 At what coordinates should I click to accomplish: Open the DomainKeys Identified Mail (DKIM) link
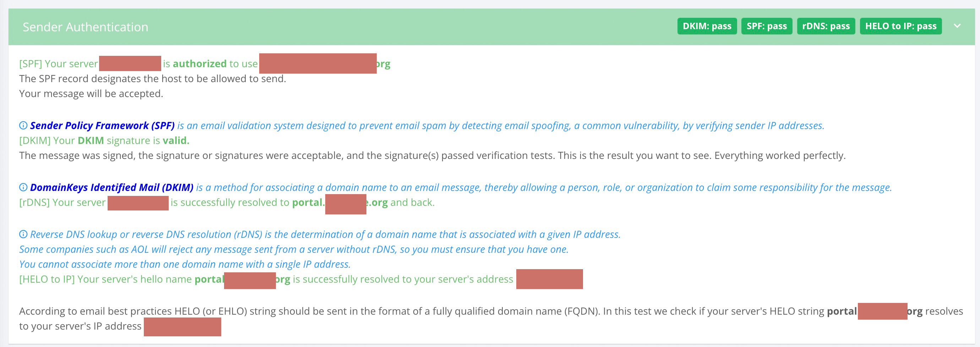pyautogui.click(x=112, y=188)
